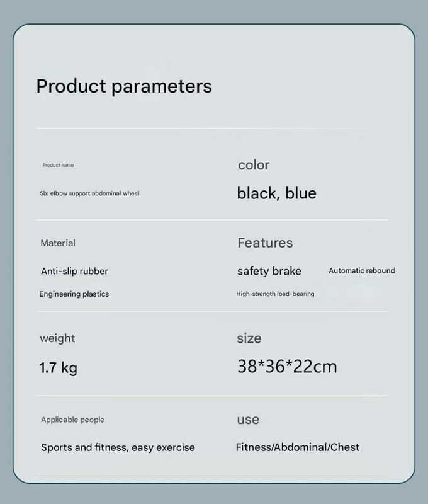Select the "Features" label
Viewport: 428px width, 504px height.
265,243
